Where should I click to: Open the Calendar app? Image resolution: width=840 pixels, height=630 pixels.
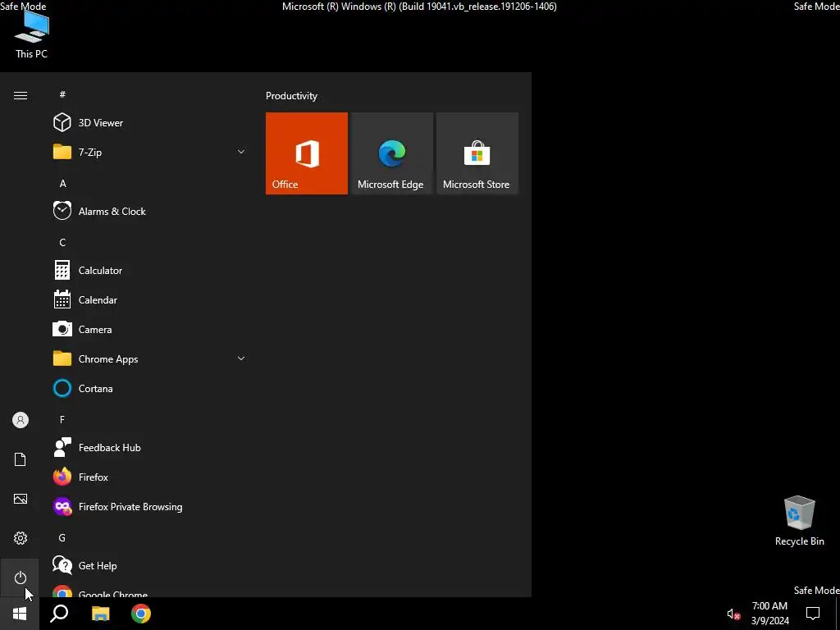click(x=149, y=300)
